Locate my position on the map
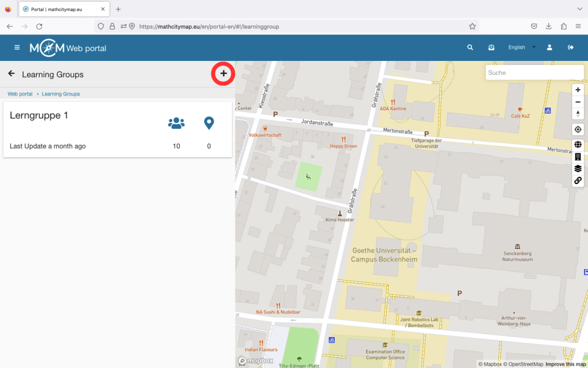588x368 pixels. [578, 129]
